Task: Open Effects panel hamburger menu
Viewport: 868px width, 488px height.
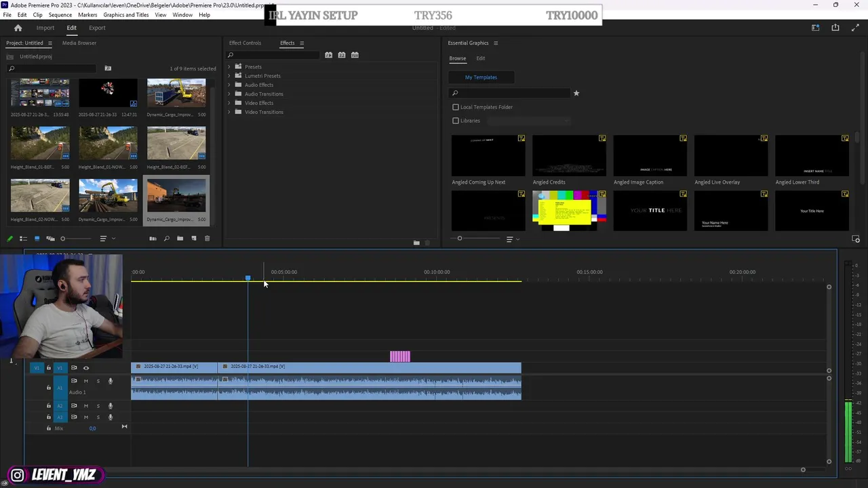Action: pyautogui.click(x=302, y=43)
